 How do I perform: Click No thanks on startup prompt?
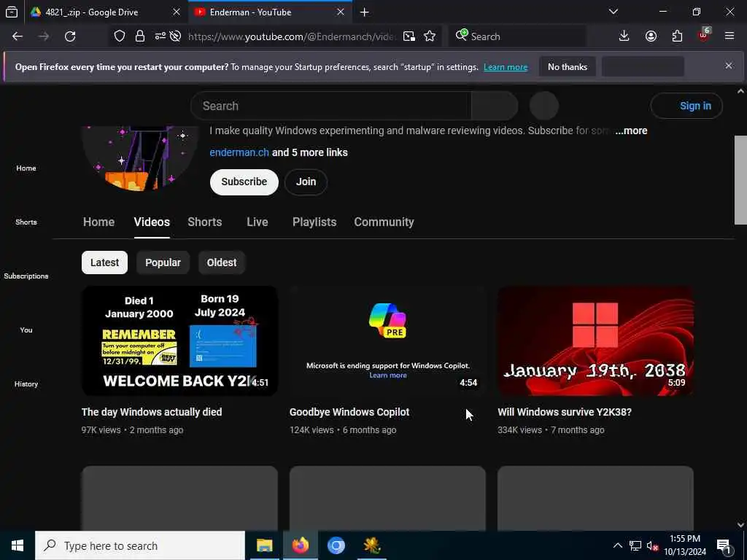(x=568, y=66)
